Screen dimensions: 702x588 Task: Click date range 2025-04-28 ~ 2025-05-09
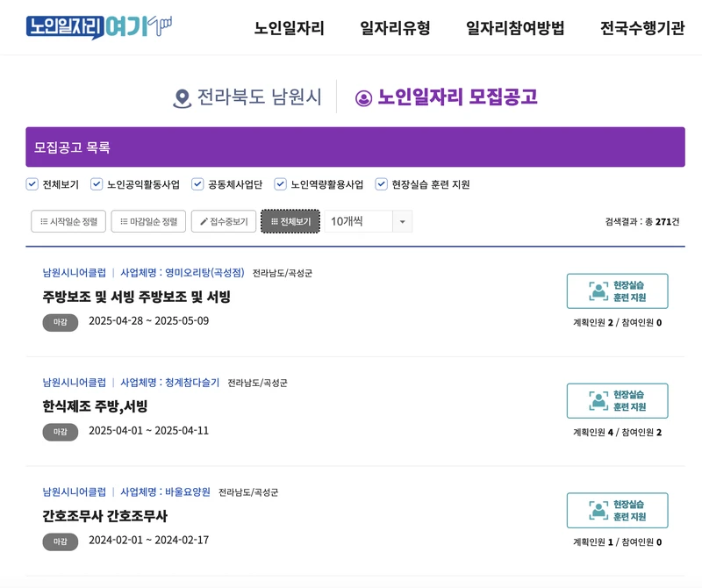pos(148,321)
